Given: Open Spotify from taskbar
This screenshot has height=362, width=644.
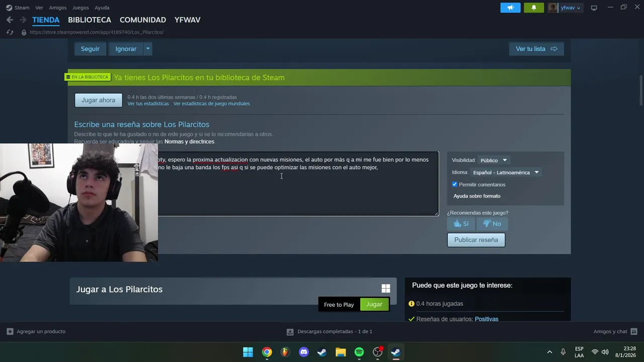Looking at the screenshot, I should [x=359, y=352].
